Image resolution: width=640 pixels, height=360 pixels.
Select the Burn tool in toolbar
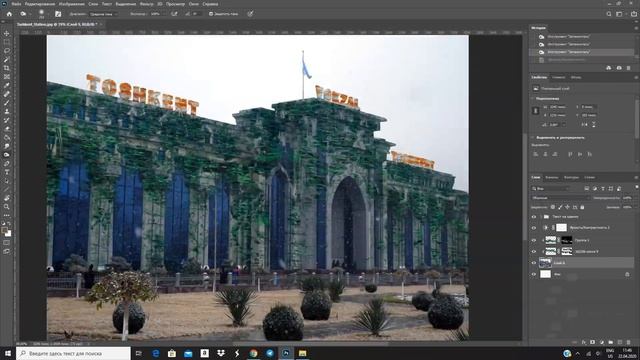7,155
